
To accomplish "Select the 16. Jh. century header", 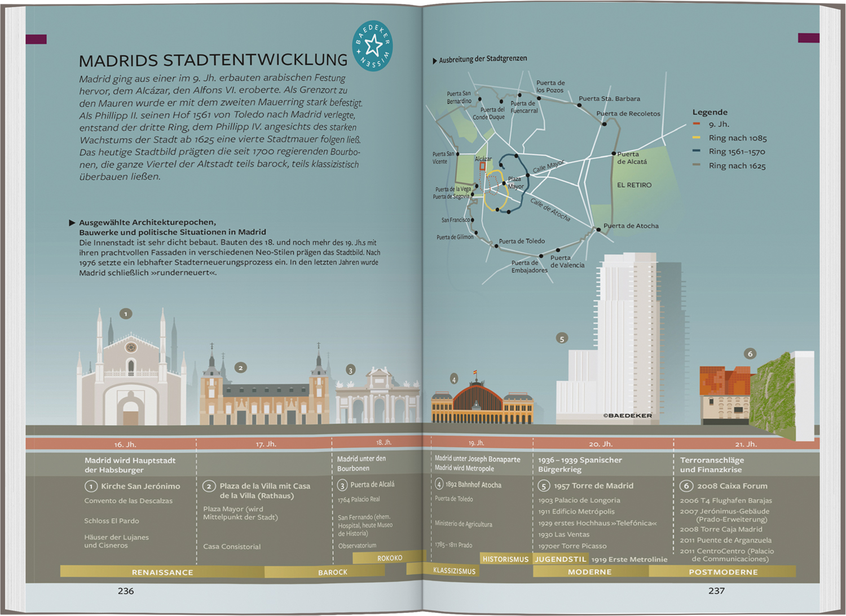I will (x=125, y=444).
